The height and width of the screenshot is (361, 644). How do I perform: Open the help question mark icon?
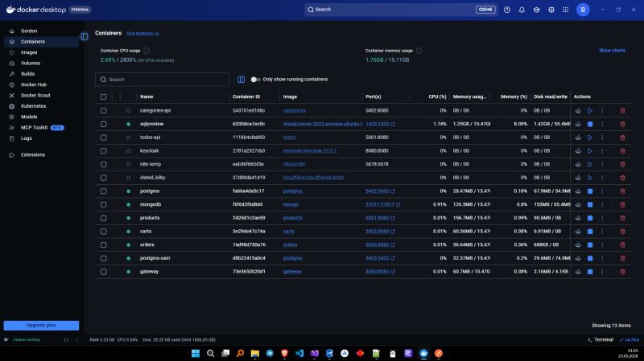click(507, 10)
